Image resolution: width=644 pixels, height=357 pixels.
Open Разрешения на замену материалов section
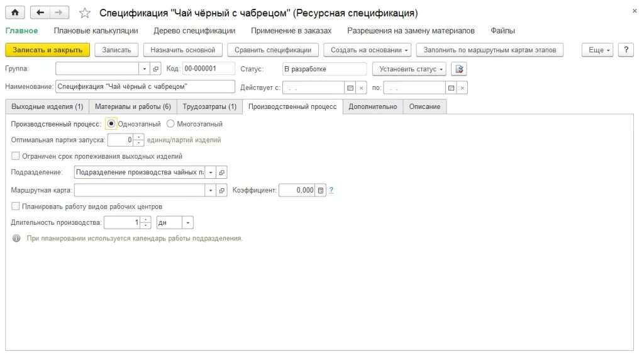[411, 31]
